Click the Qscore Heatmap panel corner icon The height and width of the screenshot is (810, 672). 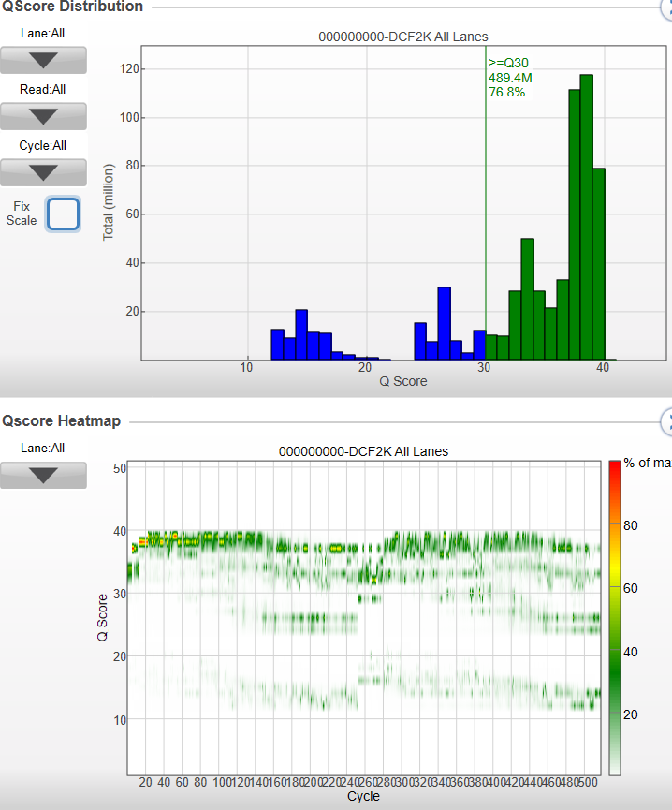[666, 422]
